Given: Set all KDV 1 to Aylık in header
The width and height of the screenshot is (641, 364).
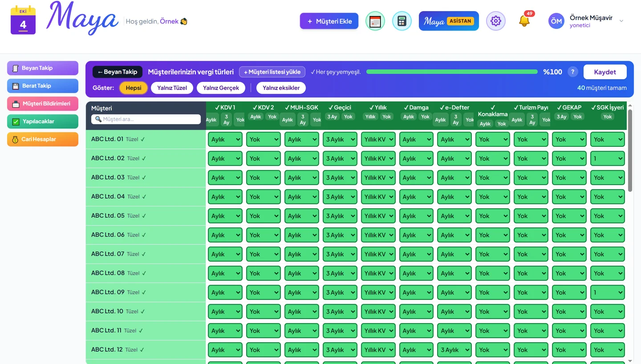Looking at the screenshot, I should coord(212,120).
